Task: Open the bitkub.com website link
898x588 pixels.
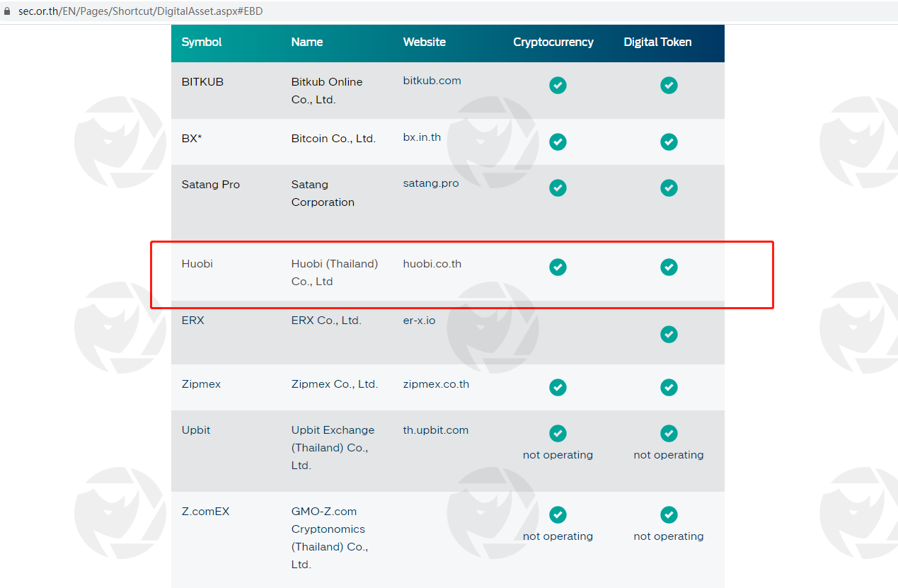Action: tap(432, 81)
